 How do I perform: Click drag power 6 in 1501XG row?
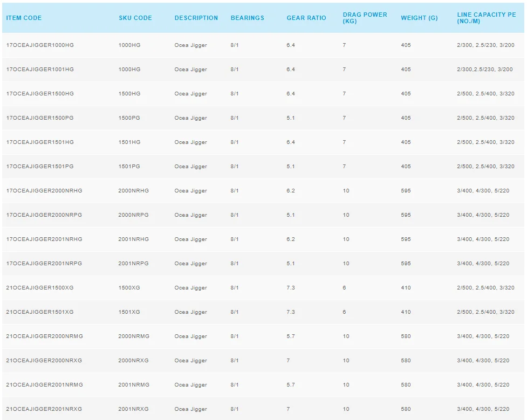tap(344, 312)
